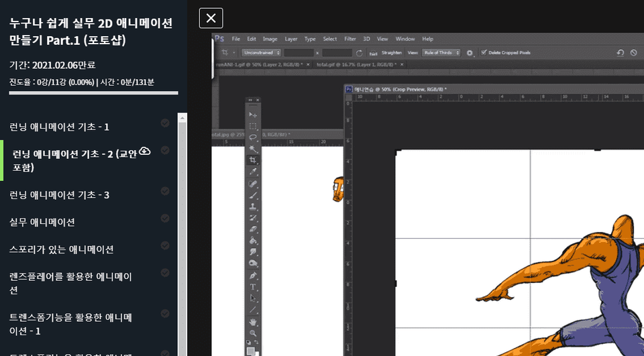Viewport: 644px width, 356px height.
Task: Click the lesson list scrollbar
Action: click(x=182, y=234)
